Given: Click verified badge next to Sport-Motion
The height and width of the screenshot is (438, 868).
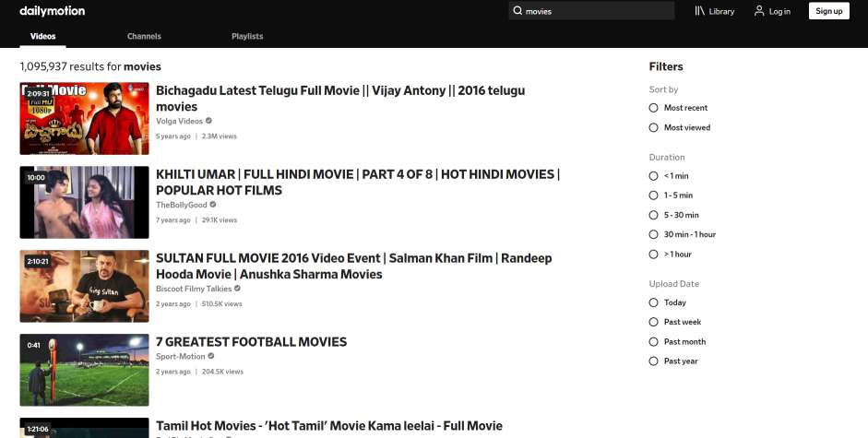Looking at the screenshot, I should pyautogui.click(x=211, y=356).
